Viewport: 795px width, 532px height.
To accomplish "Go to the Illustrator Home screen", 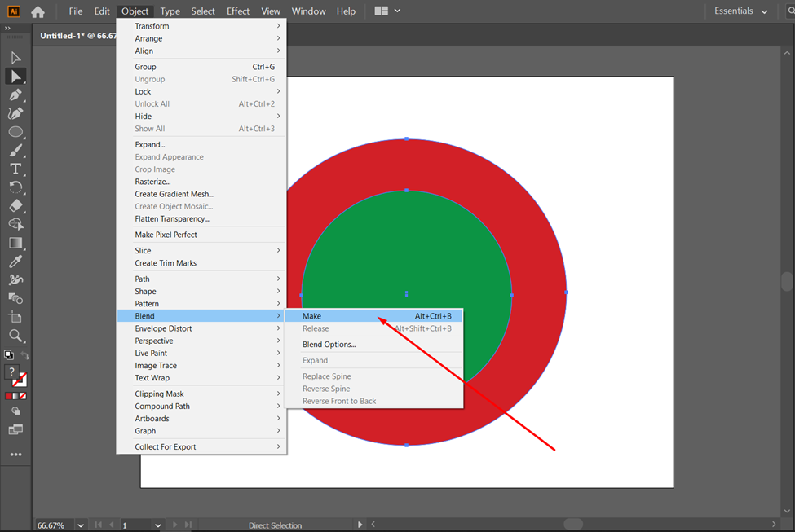I will coord(38,11).
